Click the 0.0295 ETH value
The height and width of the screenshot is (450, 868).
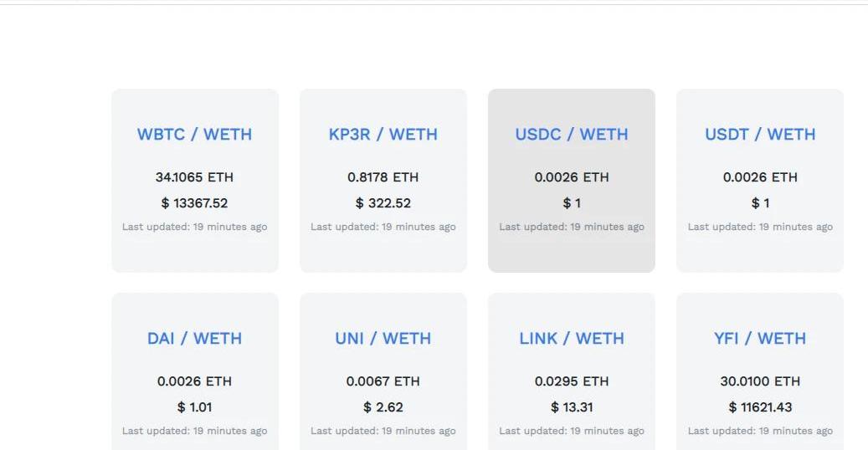tap(572, 381)
